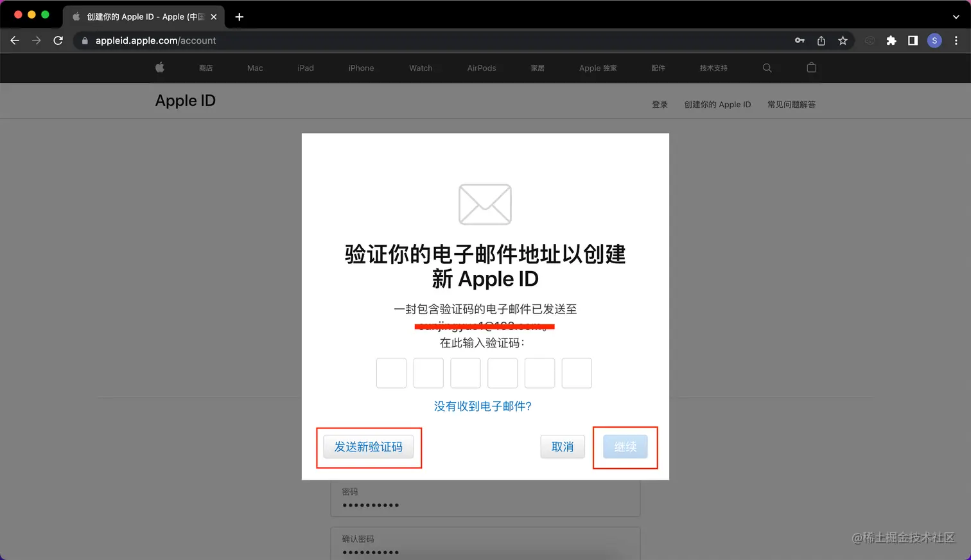Click the 确认密码 field
The height and width of the screenshot is (560, 971).
485,543
